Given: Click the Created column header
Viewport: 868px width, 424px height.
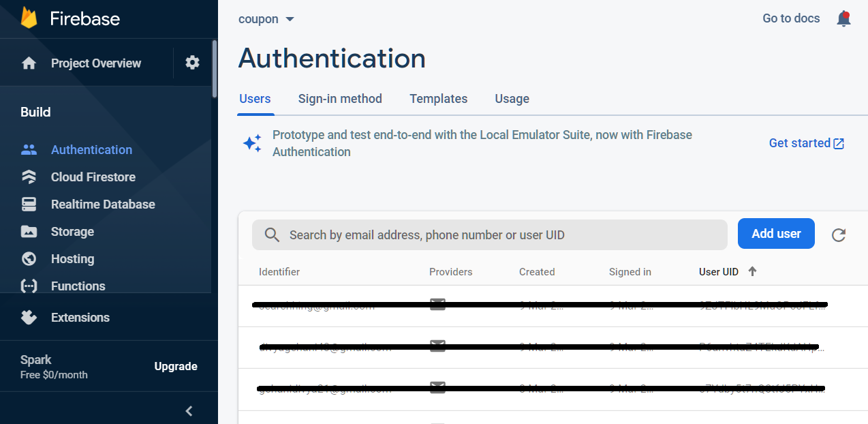Looking at the screenshot, I should (537, 272).
